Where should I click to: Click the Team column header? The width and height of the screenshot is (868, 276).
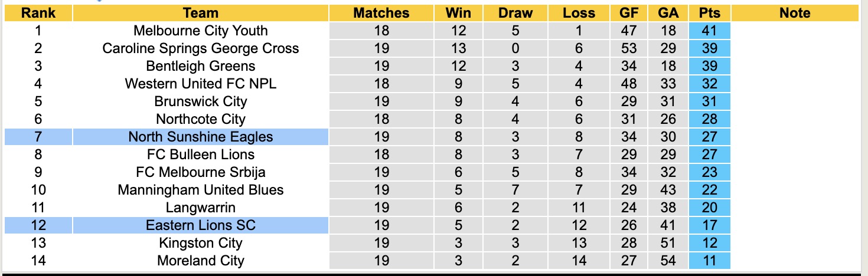point(201,13)
